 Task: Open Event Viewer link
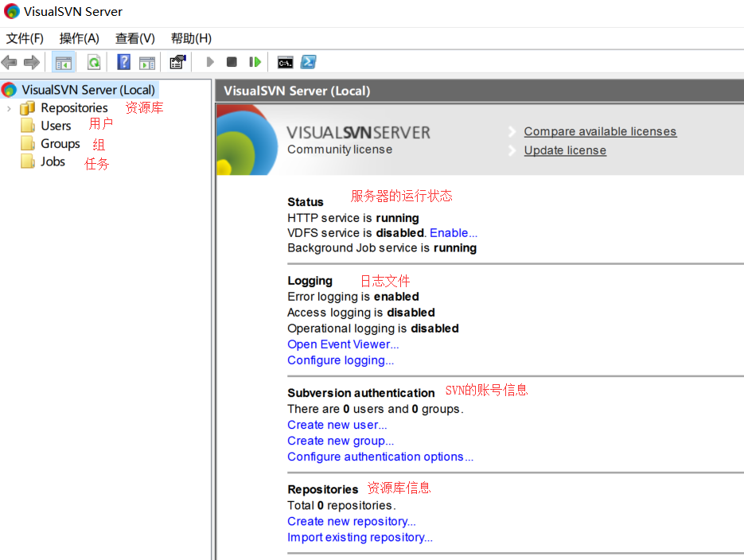(343, 344)
